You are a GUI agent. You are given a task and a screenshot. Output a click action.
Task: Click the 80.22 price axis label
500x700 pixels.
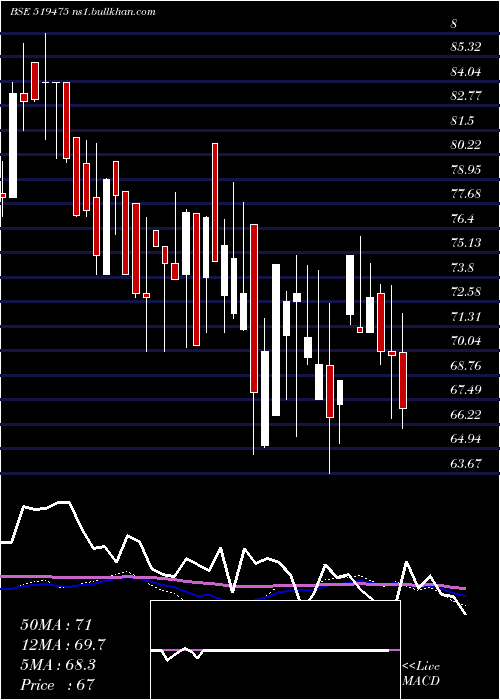tap(466, 145)
